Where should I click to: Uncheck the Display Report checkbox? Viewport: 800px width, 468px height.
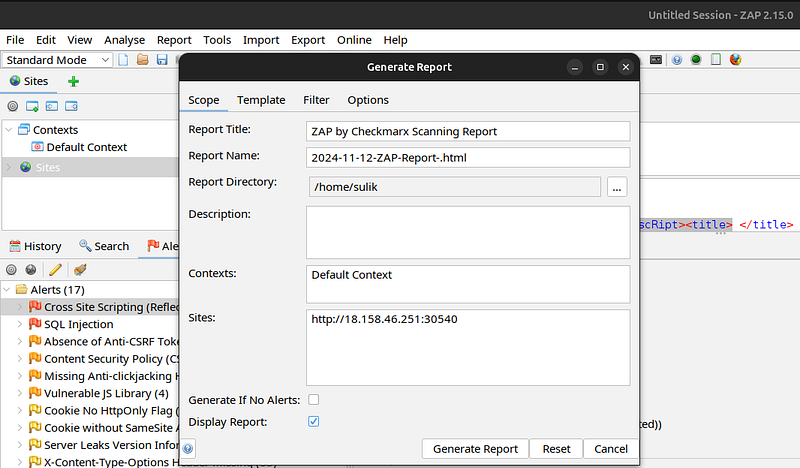coord(313,422)
